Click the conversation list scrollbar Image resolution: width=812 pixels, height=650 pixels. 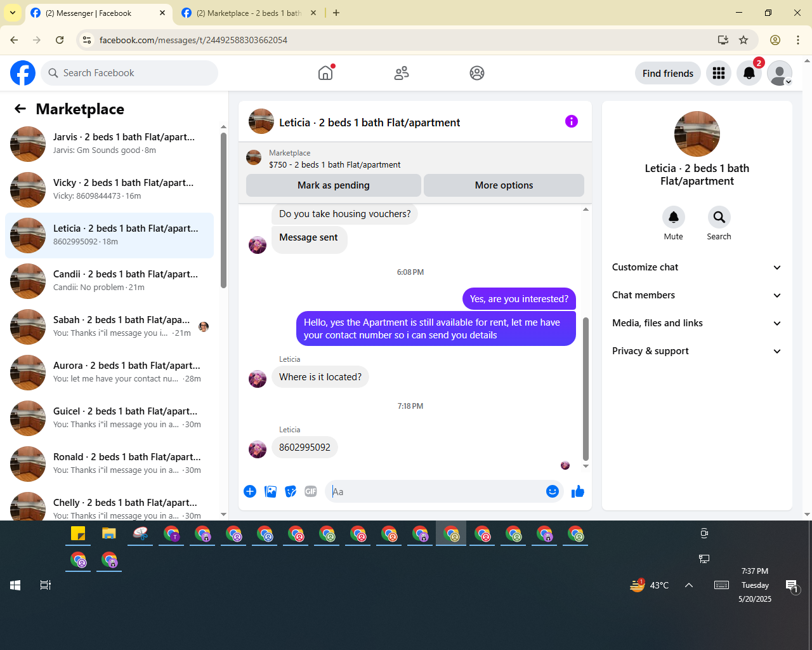223,211
